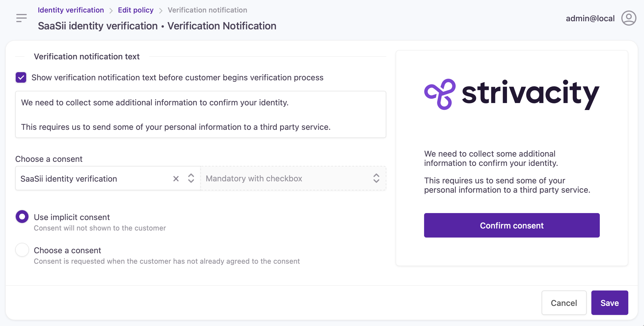Viewport: 644px width, 326px height.
Task: Go to Identity verification breadcrumb
Action: tap(71, 10)
